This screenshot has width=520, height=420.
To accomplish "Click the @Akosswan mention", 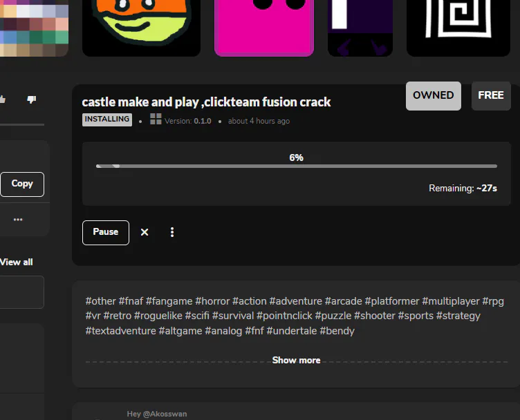I will coord(165,414).
